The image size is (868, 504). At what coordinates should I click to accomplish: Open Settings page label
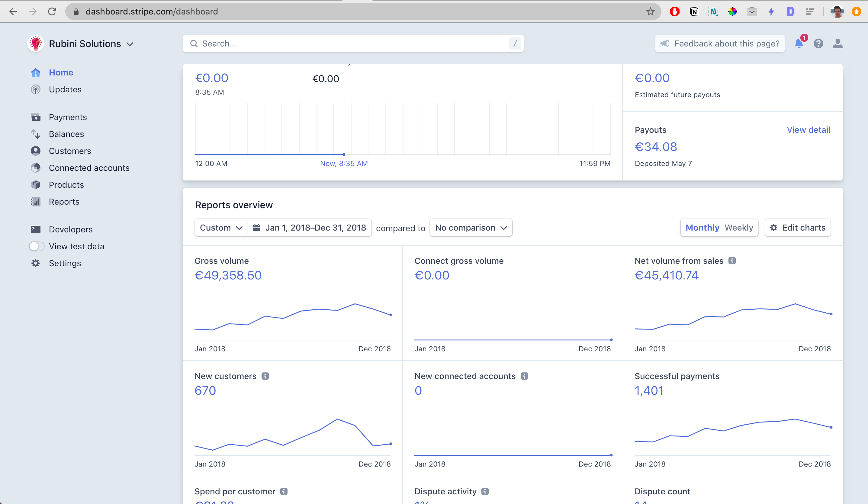[65, 263]
